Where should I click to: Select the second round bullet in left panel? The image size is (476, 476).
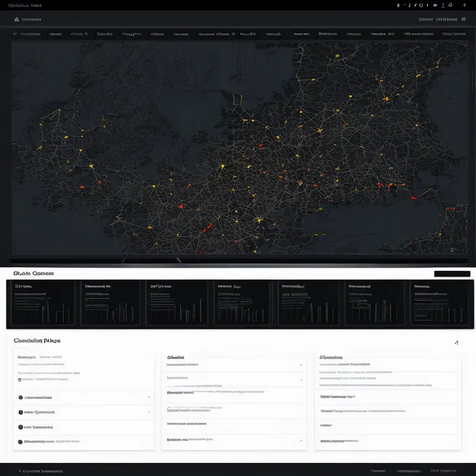[x=20, y=412]
